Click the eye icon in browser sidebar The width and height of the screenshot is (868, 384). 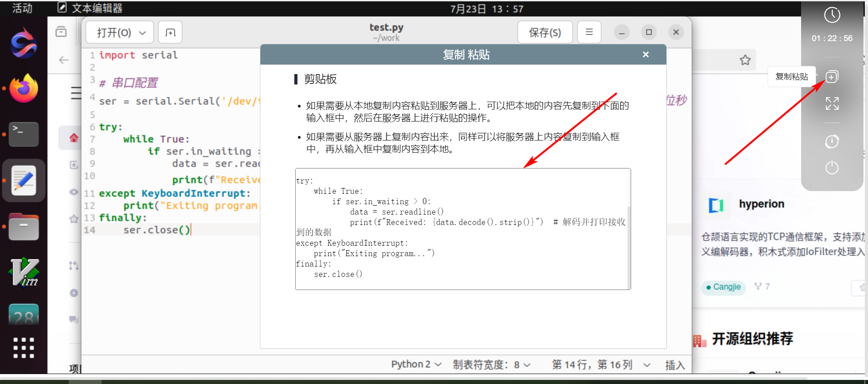74,192
